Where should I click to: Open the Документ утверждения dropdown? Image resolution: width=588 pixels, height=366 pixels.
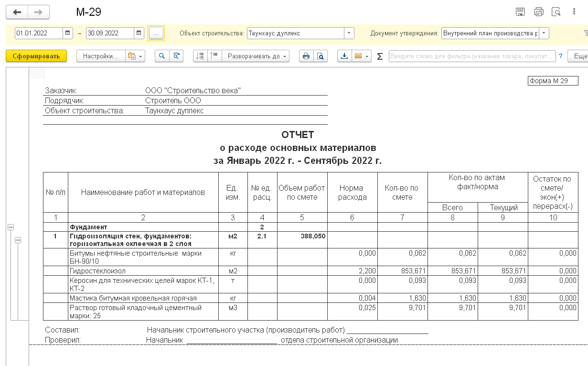[x=544, y=33]
